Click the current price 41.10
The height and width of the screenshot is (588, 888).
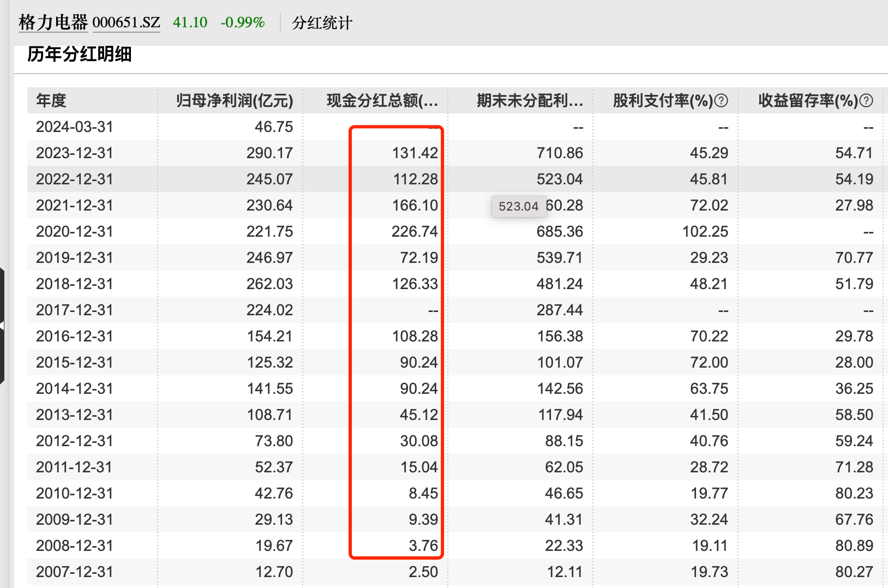tap(189, 23)
